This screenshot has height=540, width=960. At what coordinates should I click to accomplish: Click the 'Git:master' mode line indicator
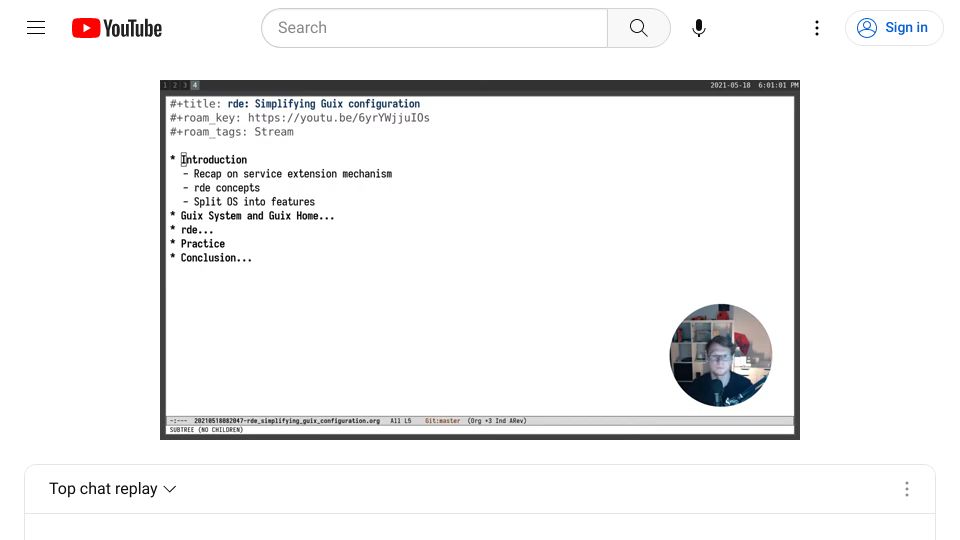click(x=442, y=421)
